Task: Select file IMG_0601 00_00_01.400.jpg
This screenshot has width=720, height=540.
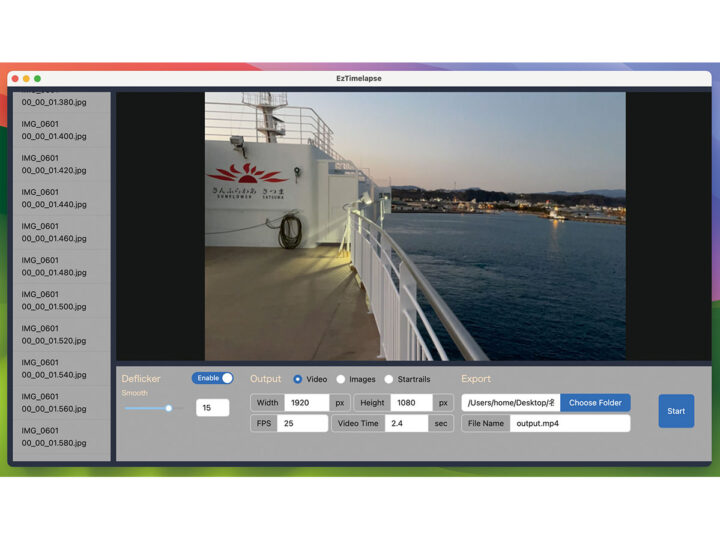Action: click(x=62, y=130)
